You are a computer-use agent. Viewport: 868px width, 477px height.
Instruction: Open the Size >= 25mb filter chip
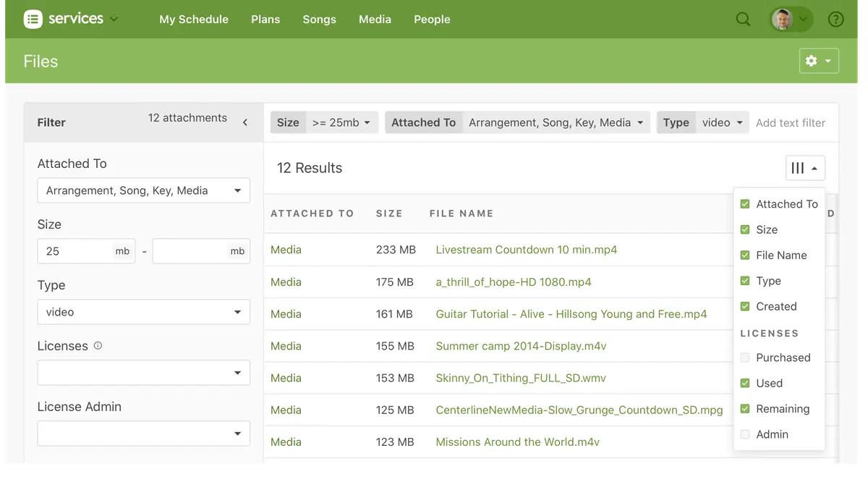[324, 122]
